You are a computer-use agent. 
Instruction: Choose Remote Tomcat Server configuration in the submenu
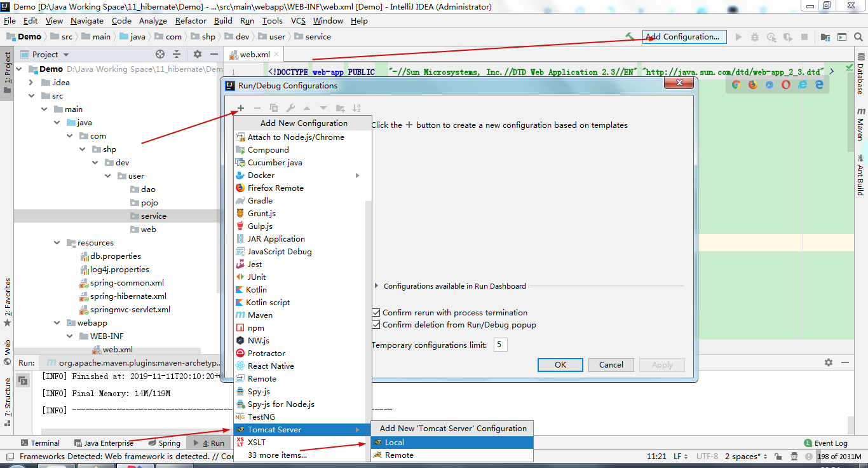452,455
